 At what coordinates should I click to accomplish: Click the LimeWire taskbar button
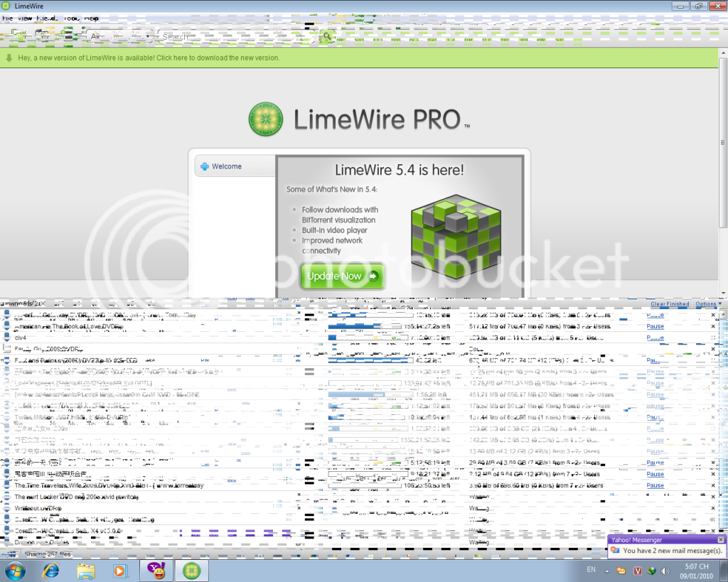pos(191,571)
